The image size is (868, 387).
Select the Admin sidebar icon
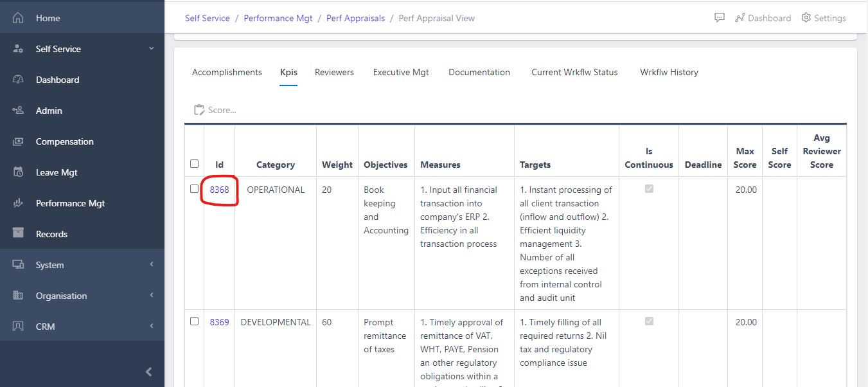(17, 110)
